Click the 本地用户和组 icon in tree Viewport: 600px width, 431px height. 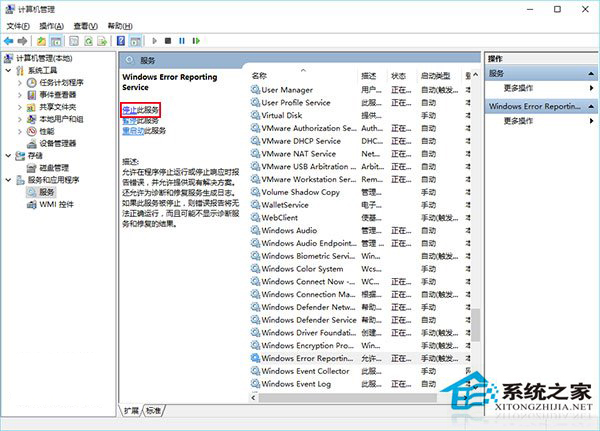point(32,119)
